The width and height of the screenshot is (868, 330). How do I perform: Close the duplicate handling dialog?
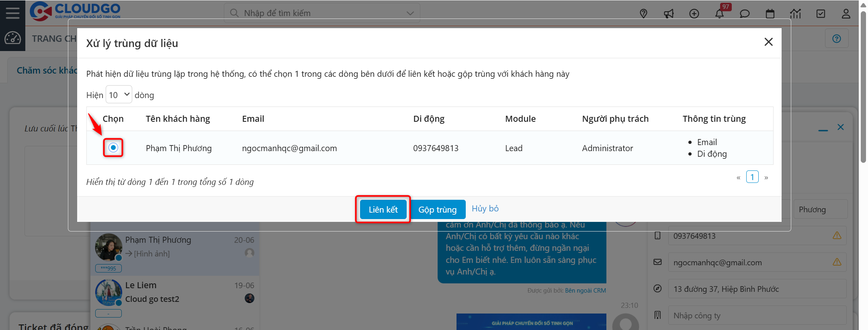point(768,42)
